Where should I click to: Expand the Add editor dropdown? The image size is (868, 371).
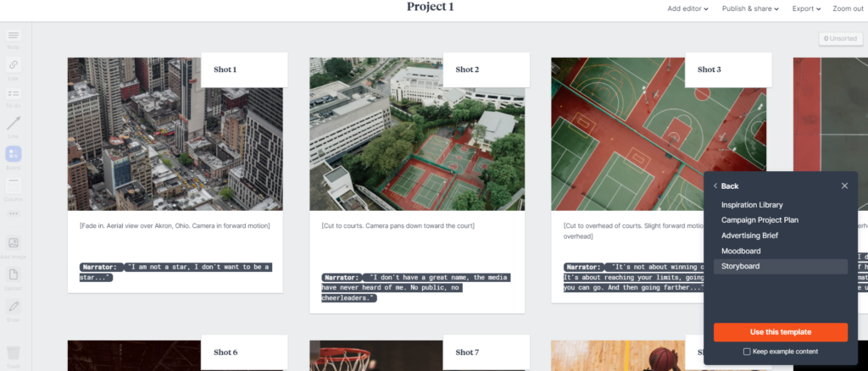(687, 8)
